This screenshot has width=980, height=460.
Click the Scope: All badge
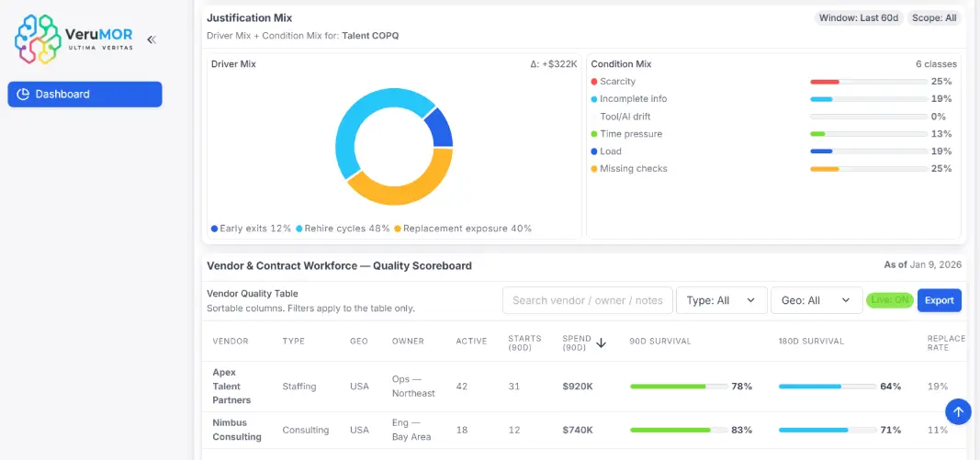pyautogui.click(x=934, y=17)
